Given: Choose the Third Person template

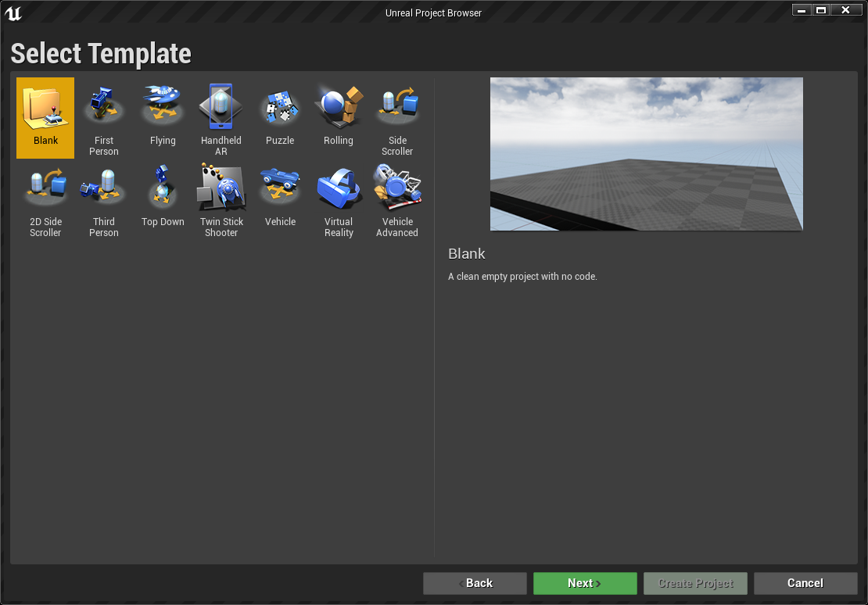Looking at the screenshot, I should pyautogui.click(x=103, y=199).
